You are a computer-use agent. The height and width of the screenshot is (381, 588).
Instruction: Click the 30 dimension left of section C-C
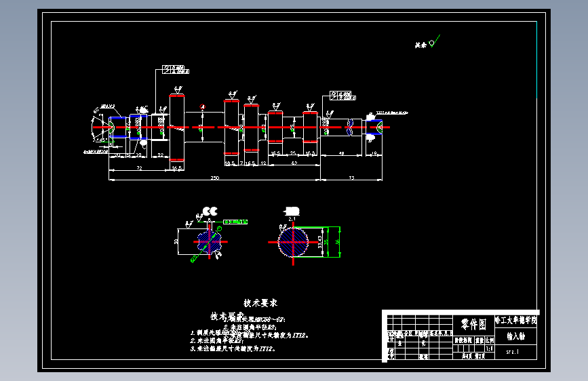pyautogui.click(x=176, y=242)
